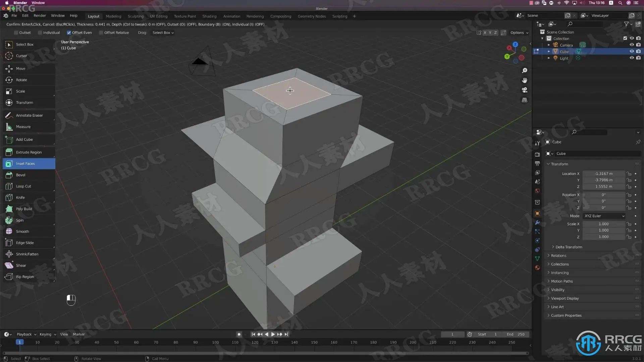
Task: Click the Scale X value field
Action: 604,224
